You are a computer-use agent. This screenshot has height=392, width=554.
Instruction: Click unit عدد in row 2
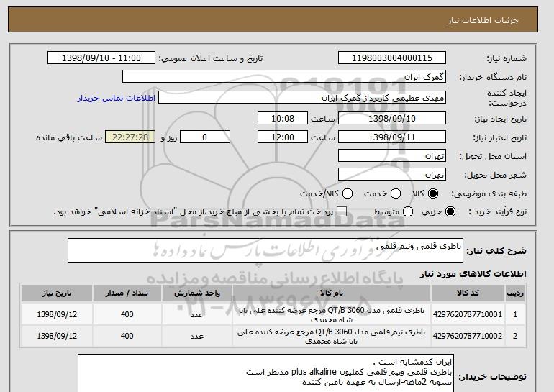(x=197, y=336)
